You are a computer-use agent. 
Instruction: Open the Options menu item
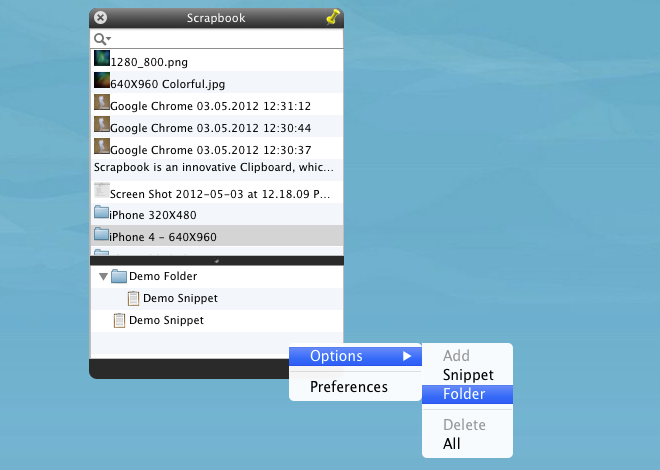355,356
